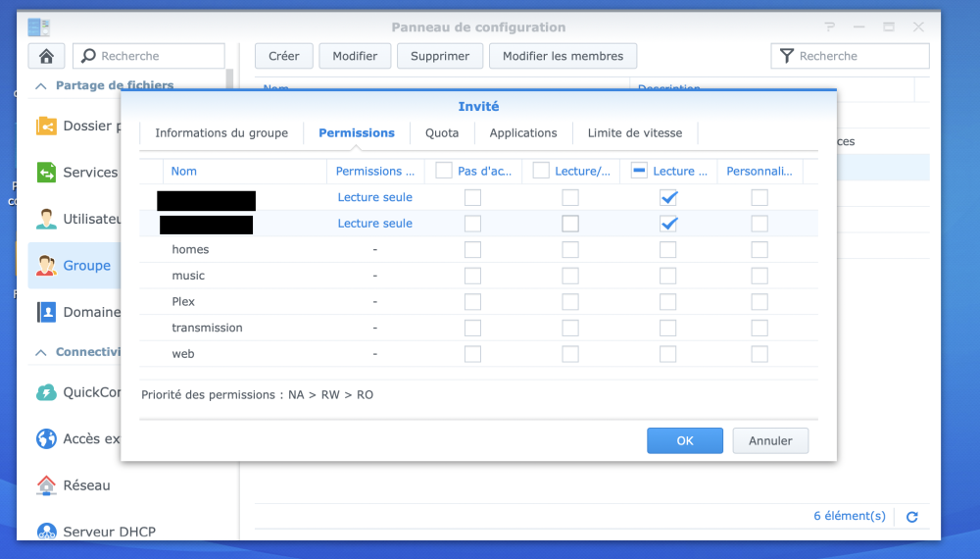
Task: Click Modifier button
Action: coord(355,56)
